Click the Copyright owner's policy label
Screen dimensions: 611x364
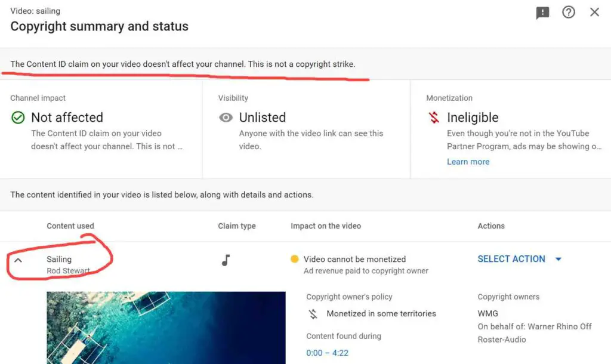point(349,297)
